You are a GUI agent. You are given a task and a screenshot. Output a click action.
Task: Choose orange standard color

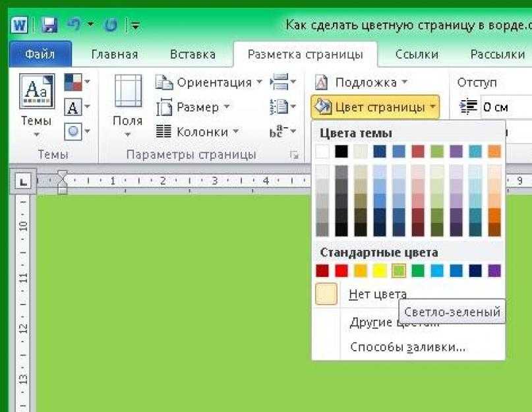(361, 271)
